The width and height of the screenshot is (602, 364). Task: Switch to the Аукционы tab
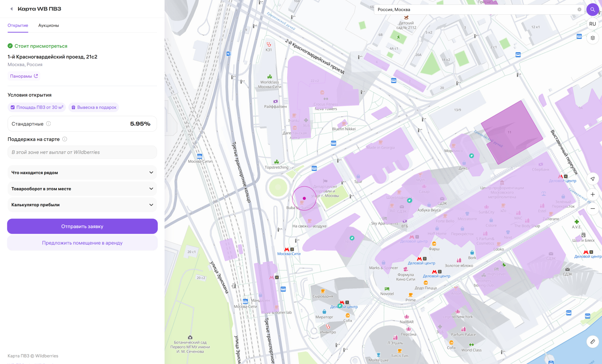click(49, 25)
